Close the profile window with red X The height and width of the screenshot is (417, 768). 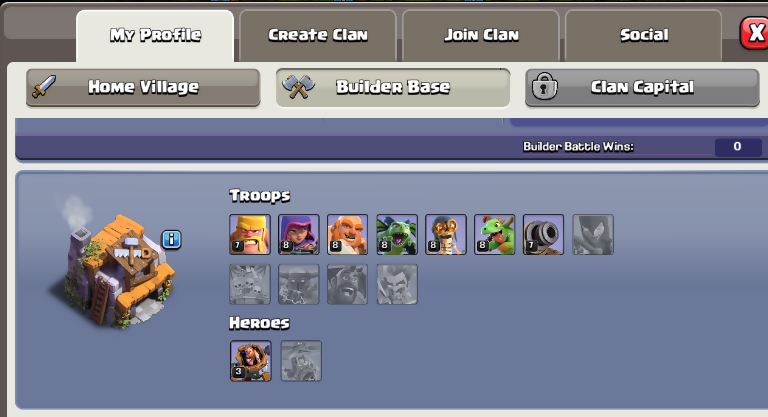pyautogui.click(x=755, y=33)
